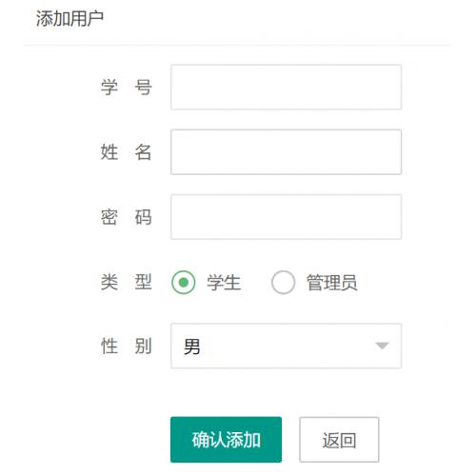The height and width of the screenshot is (476, 476).
Task: Click the selected value 男
Action: (x=192, y=347)
